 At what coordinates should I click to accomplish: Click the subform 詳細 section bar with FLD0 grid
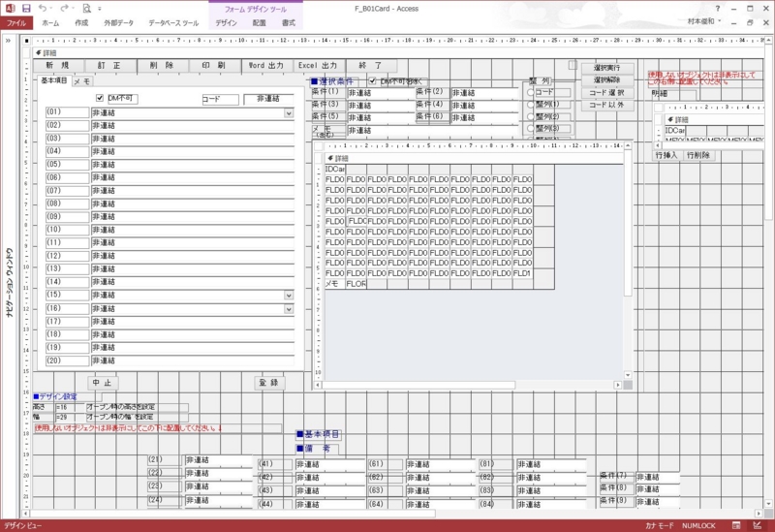[x=474, y=158]
